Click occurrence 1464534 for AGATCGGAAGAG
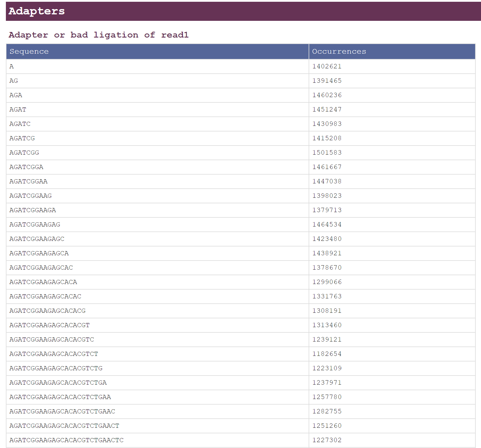 click(x=327, y=224)
